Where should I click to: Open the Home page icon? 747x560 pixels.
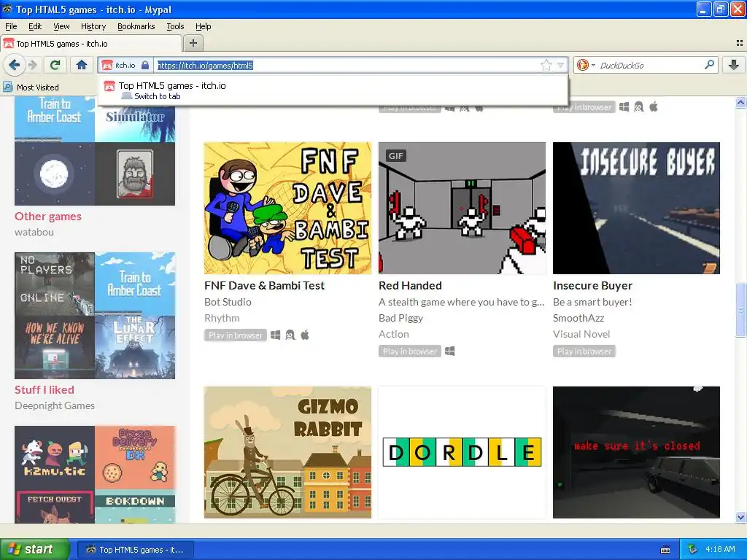(x=82, y=65)
